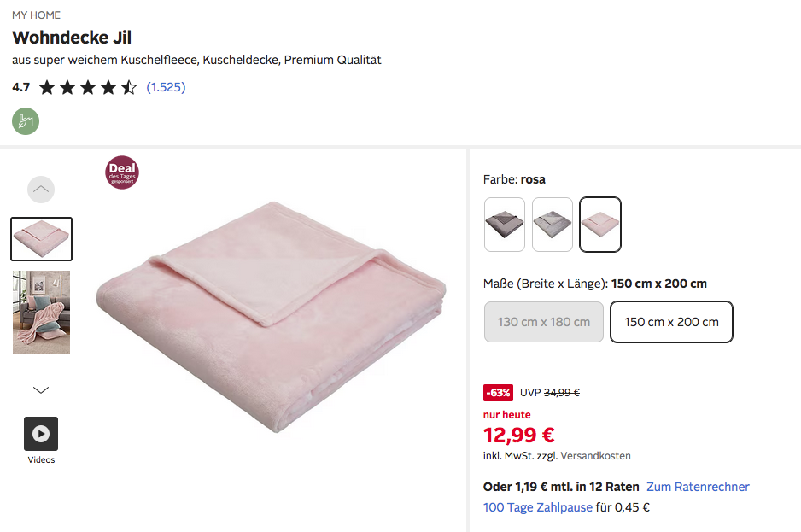Click the Deal des Tages badge

click(x=121, y=172)
